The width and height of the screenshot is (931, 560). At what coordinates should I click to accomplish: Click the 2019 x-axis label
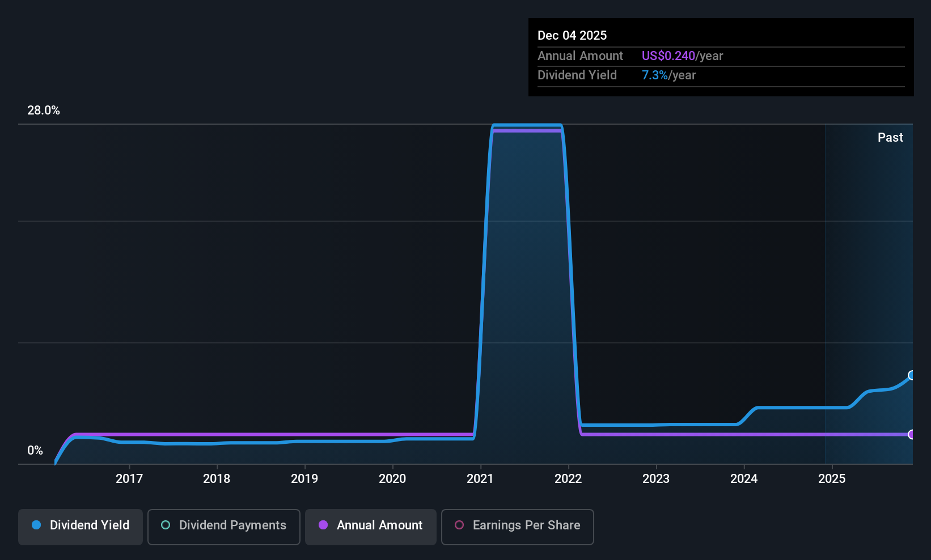pyautogui.click(x=304, y=479)
